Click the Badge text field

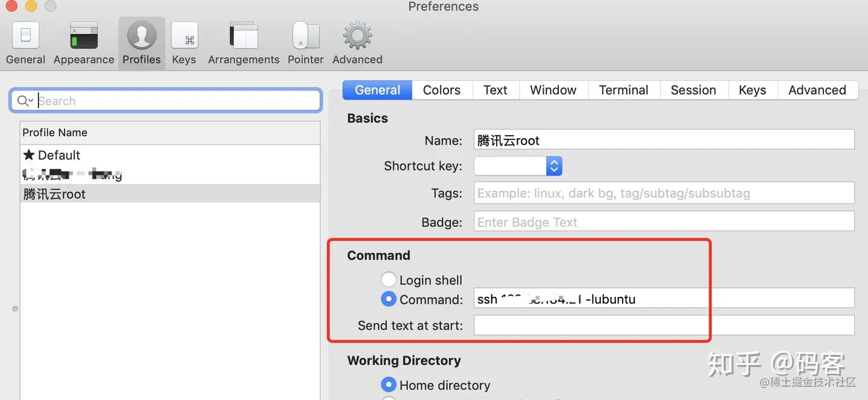[664, 223]
